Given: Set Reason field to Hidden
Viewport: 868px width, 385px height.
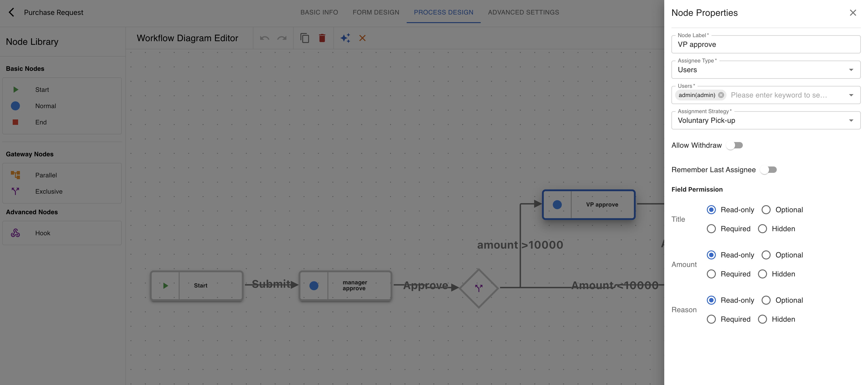Looking at the screenshot, I should point(762,319).
